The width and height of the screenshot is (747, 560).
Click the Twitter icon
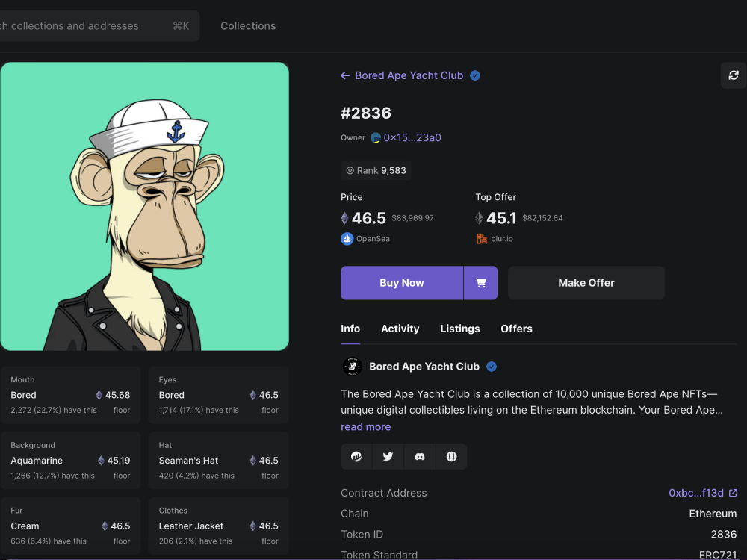[388, 456]
